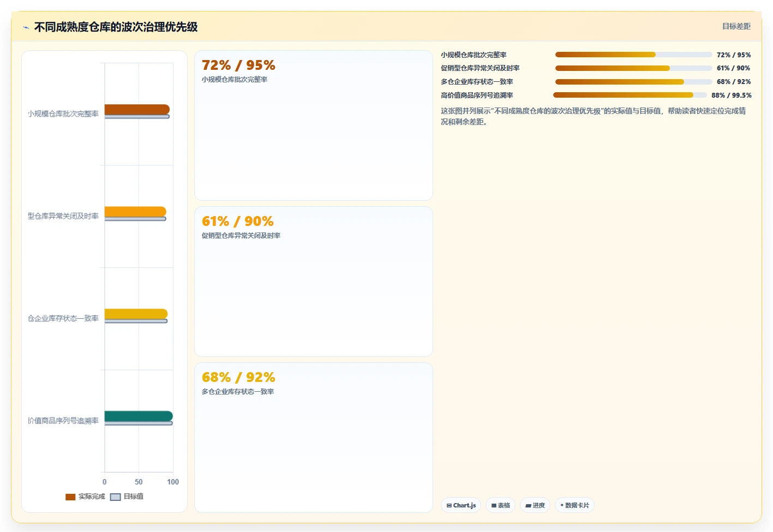The height and width of the screenshot is (532, 773).
Task: Click the 72% / 95% progress list value
Action: [x=734, y=55]
